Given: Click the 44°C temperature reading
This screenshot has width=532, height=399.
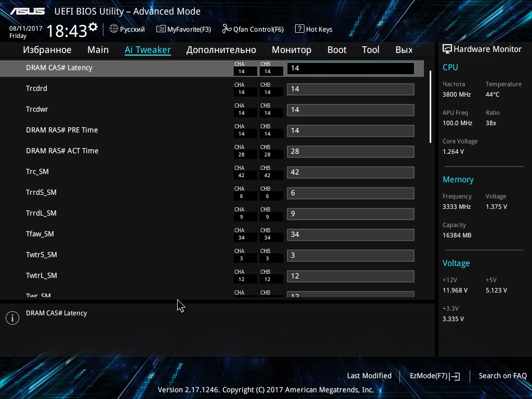Looking at the screenshot, I should tap(493, 95).
